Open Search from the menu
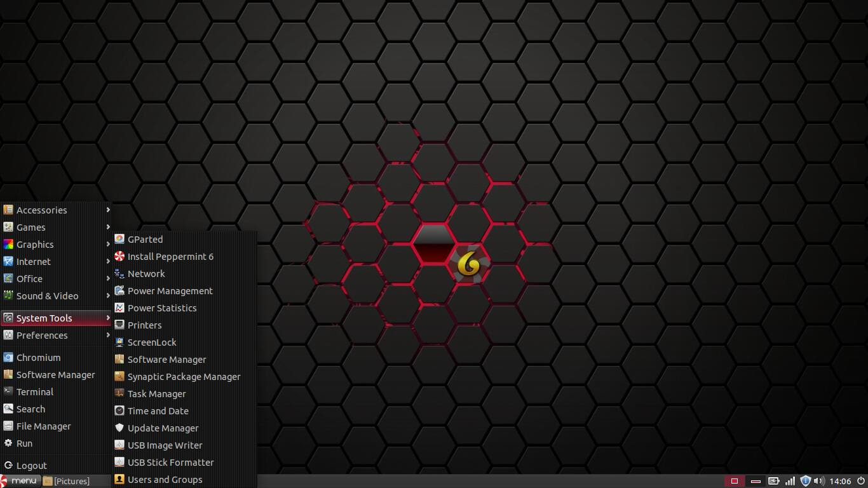This screenshot has width=868, height=488. [x=57, y=409]
